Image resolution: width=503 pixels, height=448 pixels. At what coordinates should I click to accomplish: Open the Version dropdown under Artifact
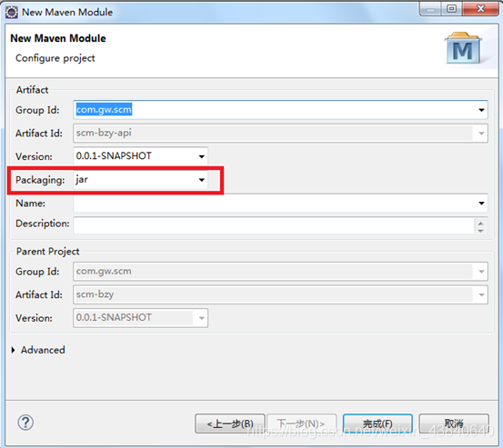(x=201, y=156)
